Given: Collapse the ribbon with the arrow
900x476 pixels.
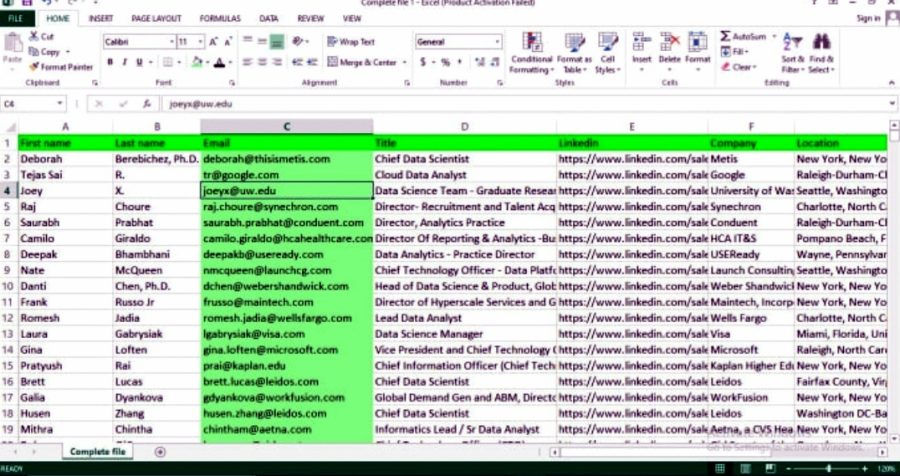Looking at the screenshot, I should tap(891, 83).
